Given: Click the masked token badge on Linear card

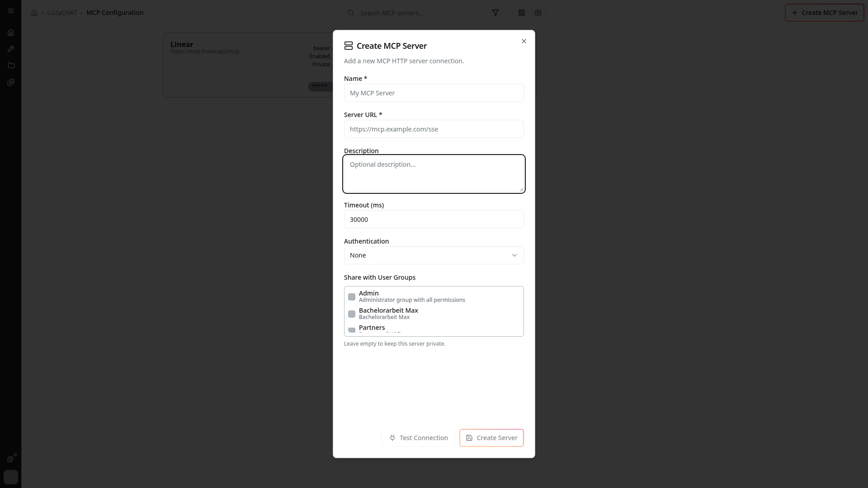Looking at the screenshot, I should click(320, 86).
